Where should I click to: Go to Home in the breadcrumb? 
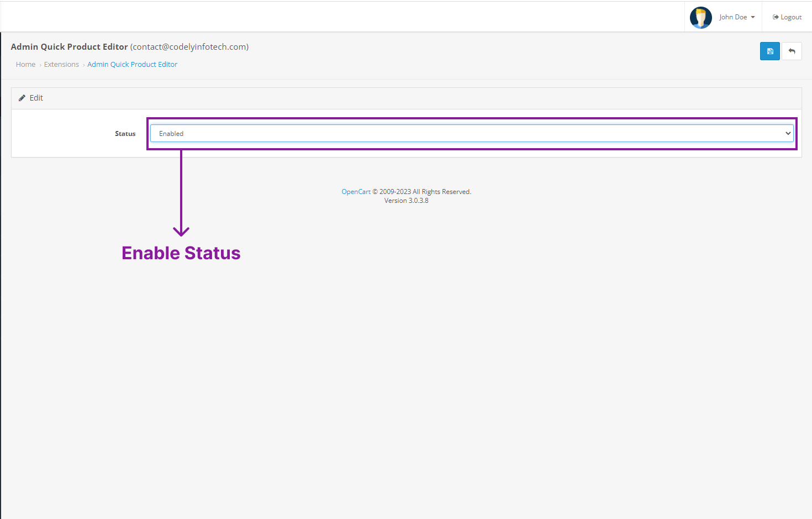tap(25, 65)
